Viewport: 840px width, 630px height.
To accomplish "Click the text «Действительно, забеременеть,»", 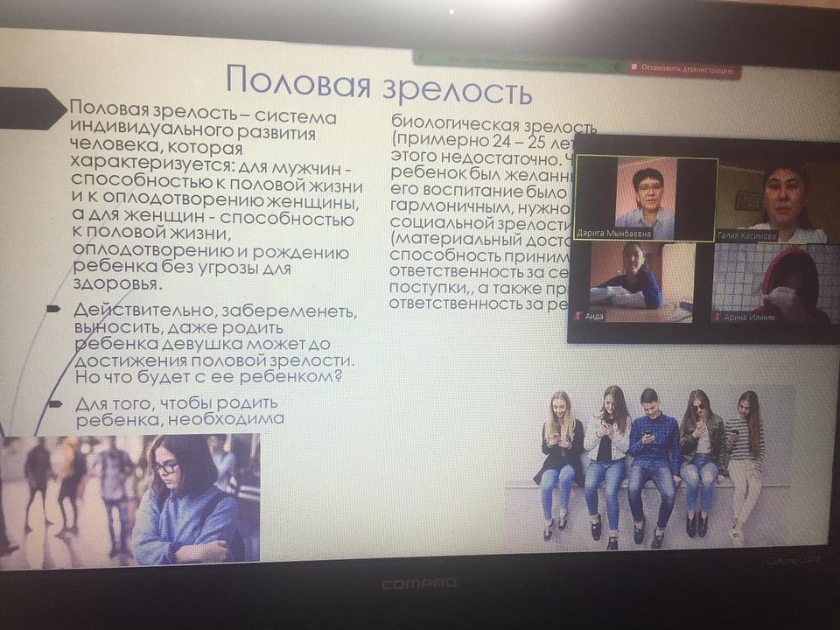I will 215,311.
